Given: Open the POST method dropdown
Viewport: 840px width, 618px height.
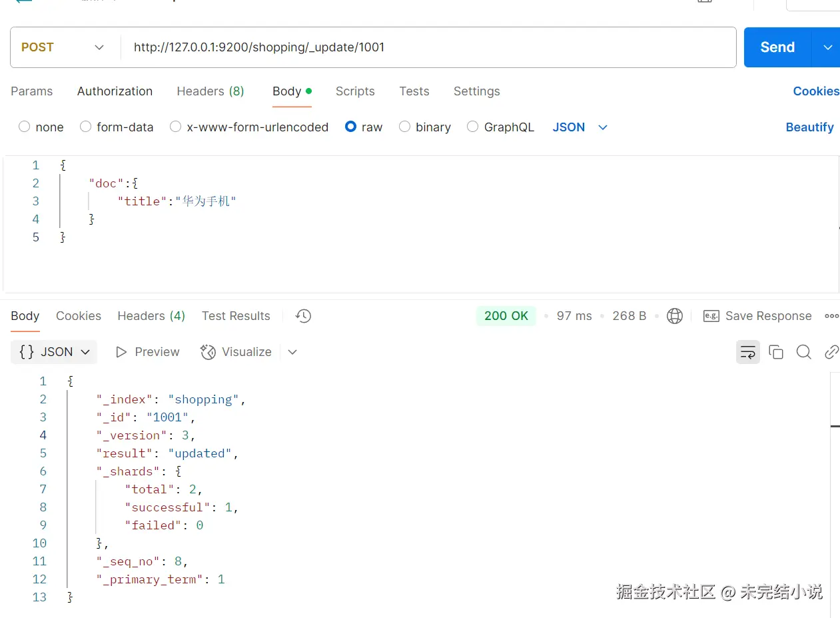Looking at the screenshot, I should coord(63,47).
